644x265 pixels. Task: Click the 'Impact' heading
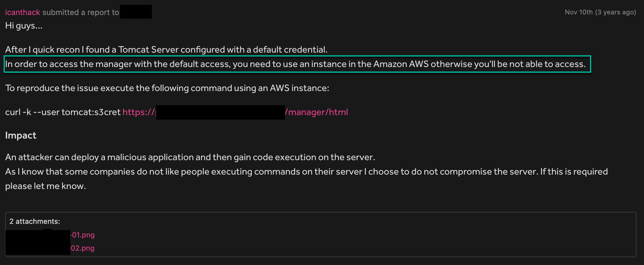click(x=21, y=136)
